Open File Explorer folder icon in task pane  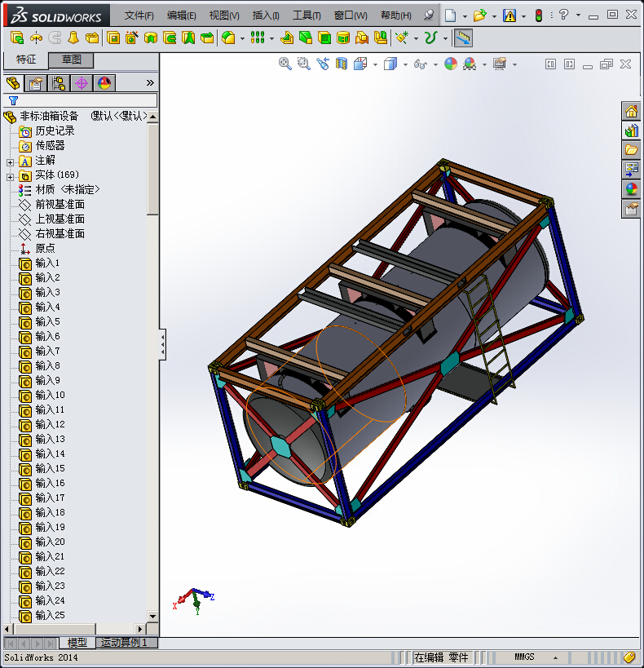[x=631, y=150]
